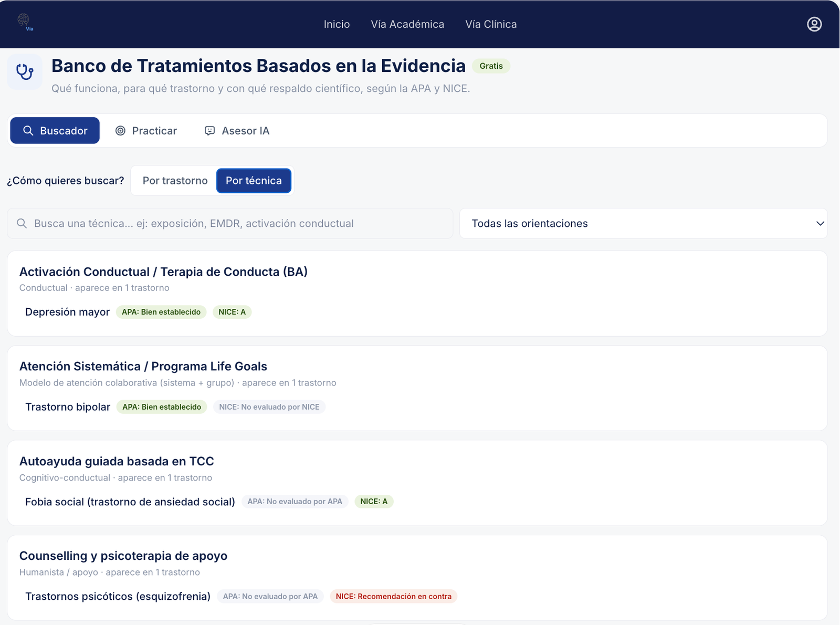Switch to the Asesor IA tab
The image size is (840, 625).
[237, 131]
